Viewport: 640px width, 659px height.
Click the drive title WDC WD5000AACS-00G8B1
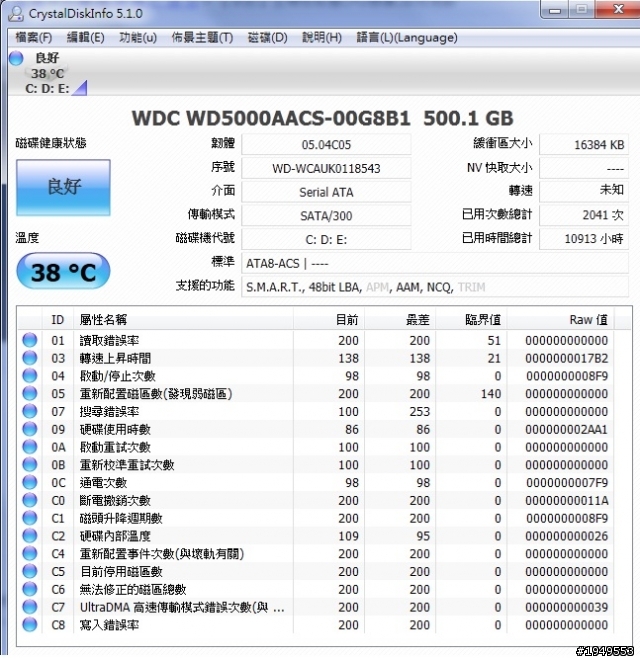tap(271, 119)
